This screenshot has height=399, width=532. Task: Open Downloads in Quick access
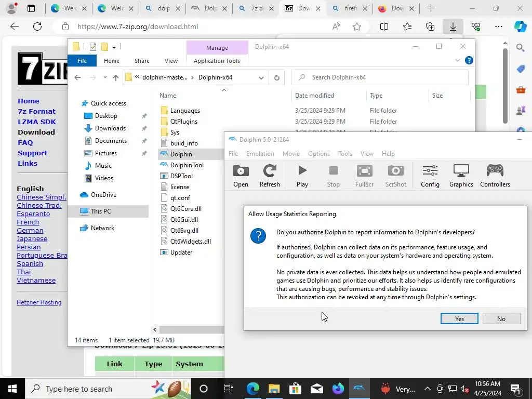110,128
